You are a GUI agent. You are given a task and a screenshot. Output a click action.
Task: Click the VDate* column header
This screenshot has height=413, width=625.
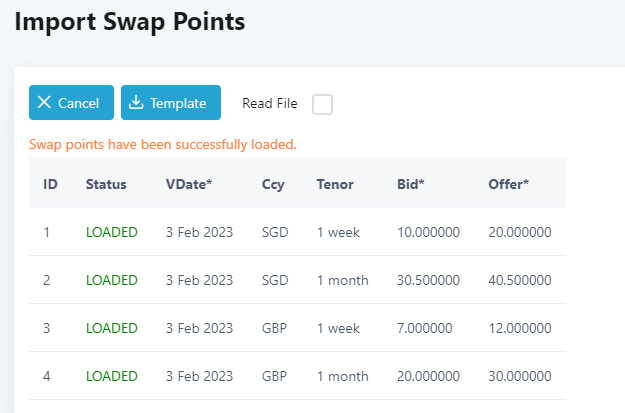(x=189, y=184)
